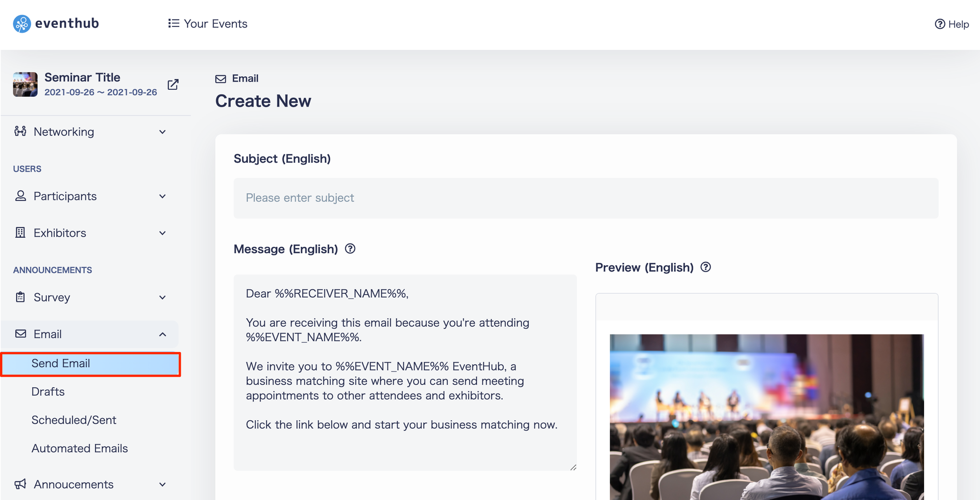Viewport: 980px width, 500px height.
Task: Click the preview conference image
Action: pos(767,417)
